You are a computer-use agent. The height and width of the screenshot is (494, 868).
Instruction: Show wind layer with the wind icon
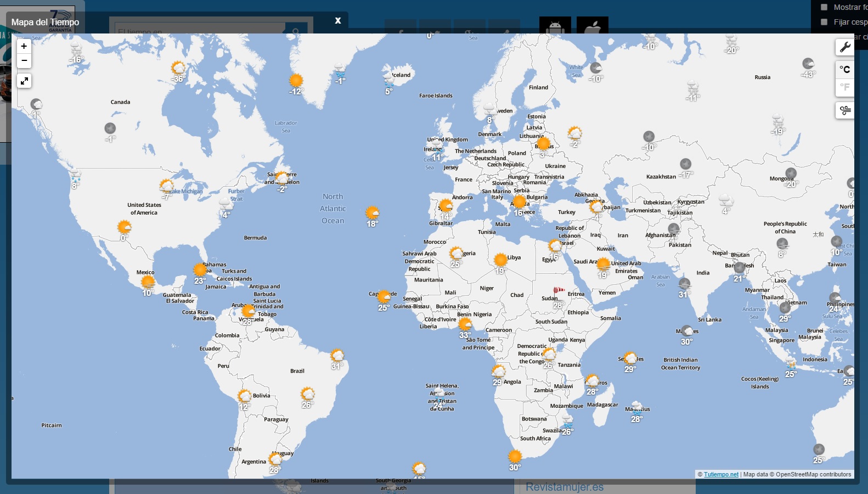(x=845, y=110)
